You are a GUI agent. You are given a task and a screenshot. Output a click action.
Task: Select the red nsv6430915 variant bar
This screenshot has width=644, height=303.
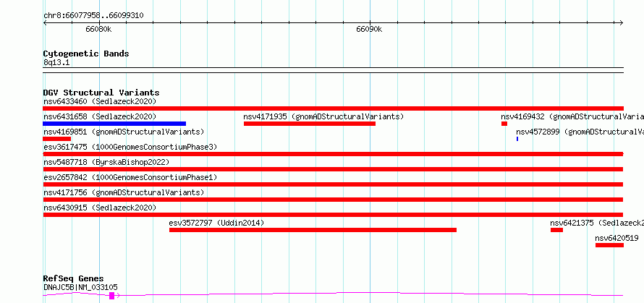coord(334,215)
